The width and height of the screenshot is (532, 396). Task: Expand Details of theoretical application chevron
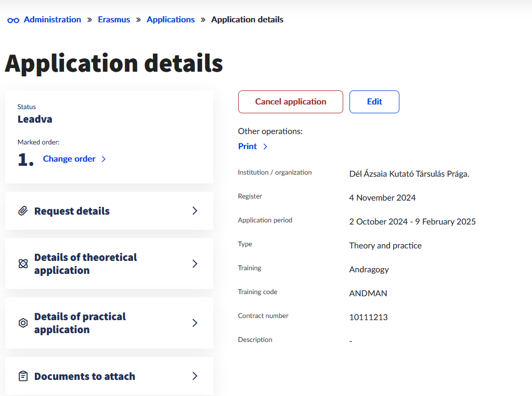pyautogui.click(x=195, y=263)
